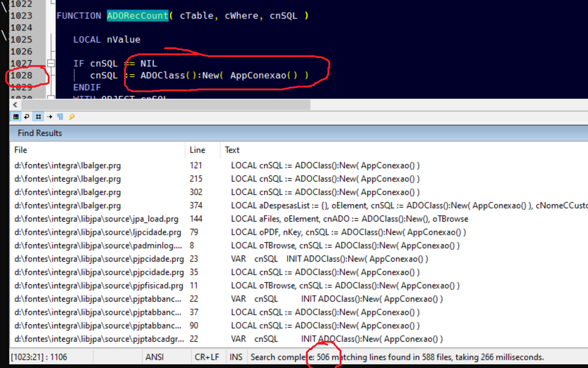Toggle word wrap return-arrow icon
The height and width of the screenshot is (368, 588).
[x=27, y=117]
